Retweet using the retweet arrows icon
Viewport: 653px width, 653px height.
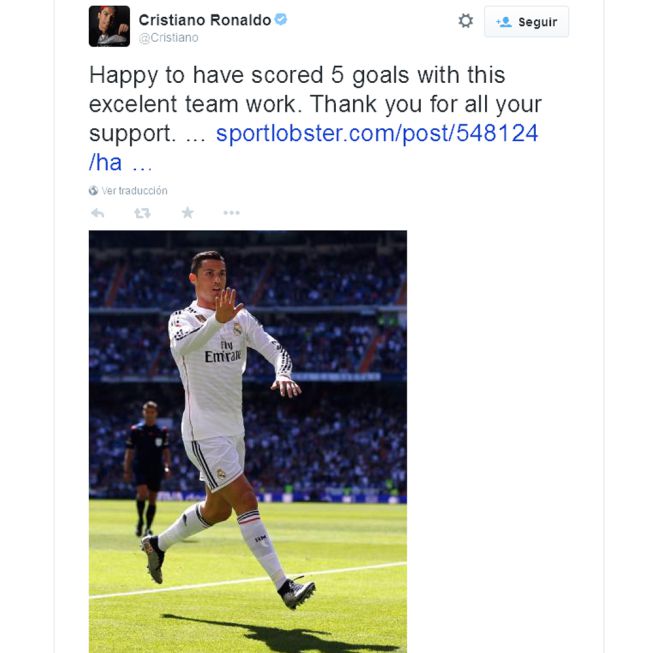click(142, 213)
